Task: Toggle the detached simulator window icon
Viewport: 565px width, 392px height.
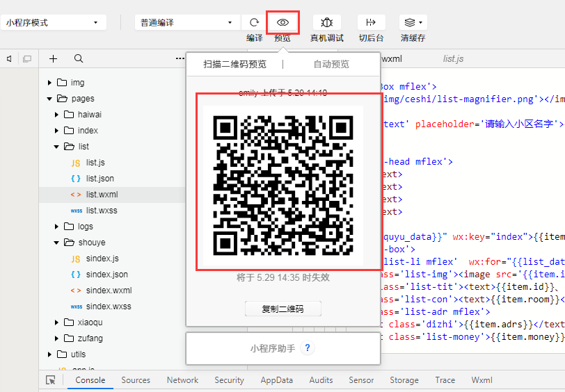Action: 27,58
